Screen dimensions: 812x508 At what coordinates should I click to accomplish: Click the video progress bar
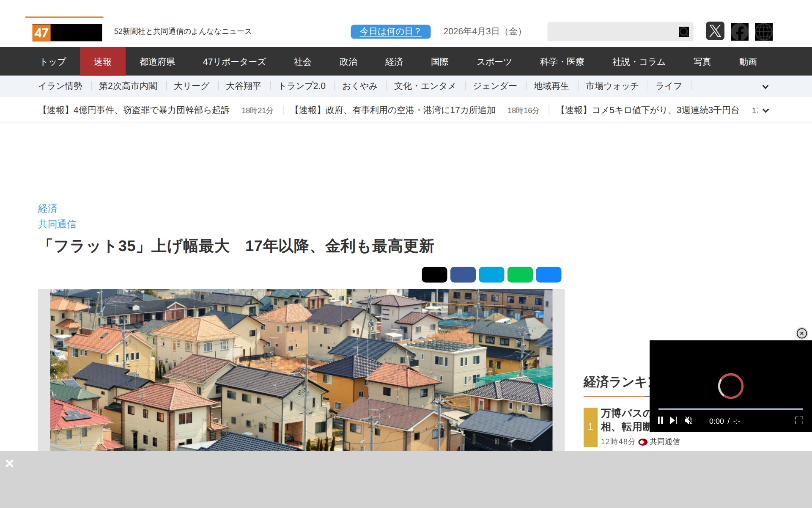coord(730,409)
